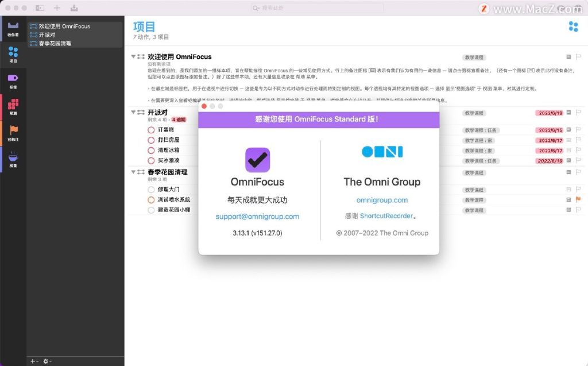The height and width of the screenshot is (366, 588).
Task: Check the 修理大门 status circle
Action: point(151,190)
